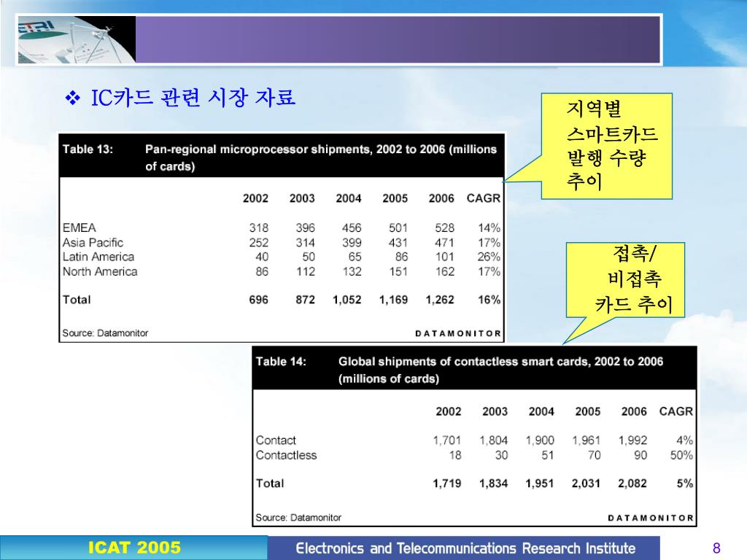Click Contact CAGR value 4%
This screenshot has height=560, width=747.
coord(684,440)
